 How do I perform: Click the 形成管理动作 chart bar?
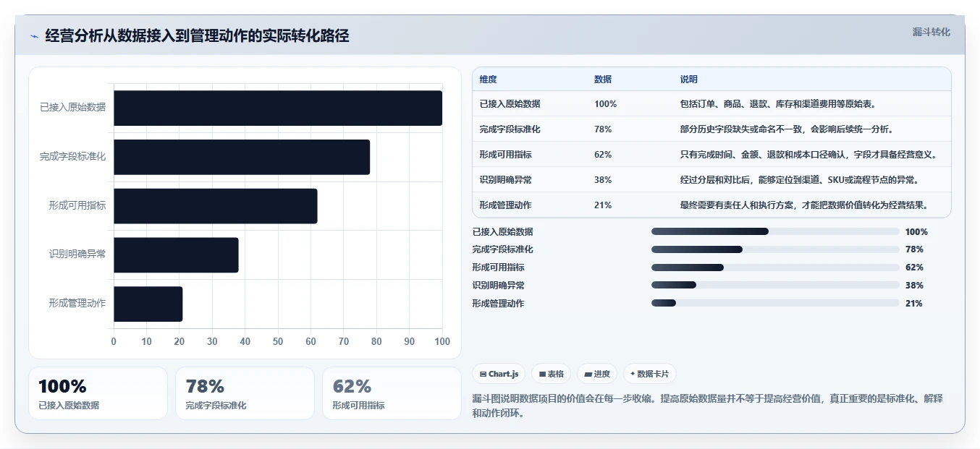tap(148, 304)
